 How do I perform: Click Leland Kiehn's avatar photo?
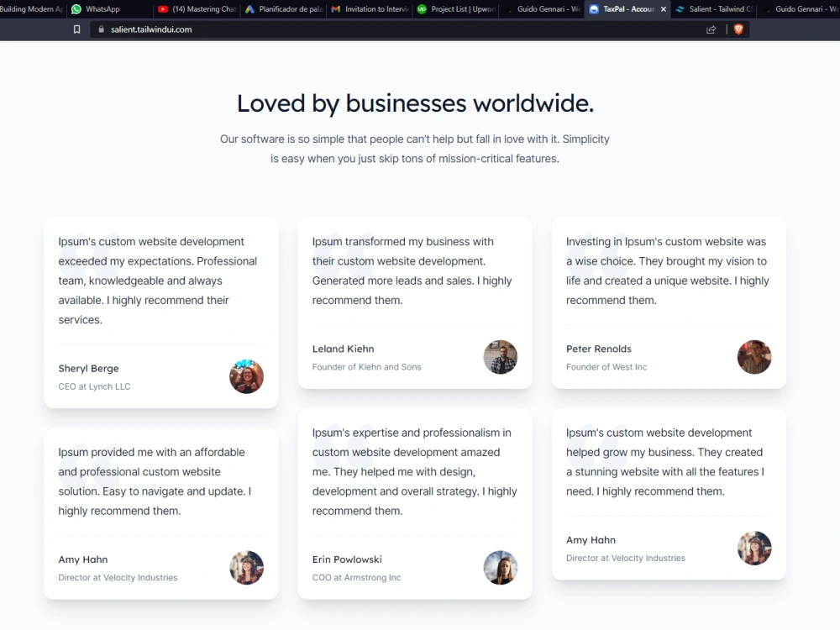pos(501,357)
